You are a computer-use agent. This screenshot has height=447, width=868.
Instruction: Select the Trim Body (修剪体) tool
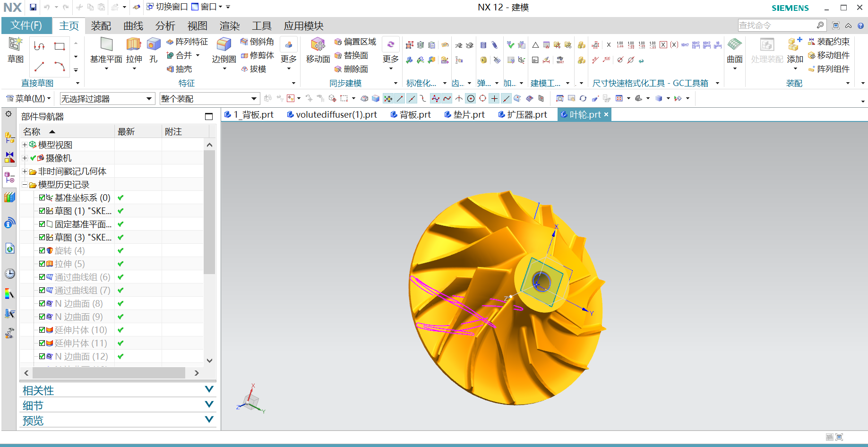[257, 55]
